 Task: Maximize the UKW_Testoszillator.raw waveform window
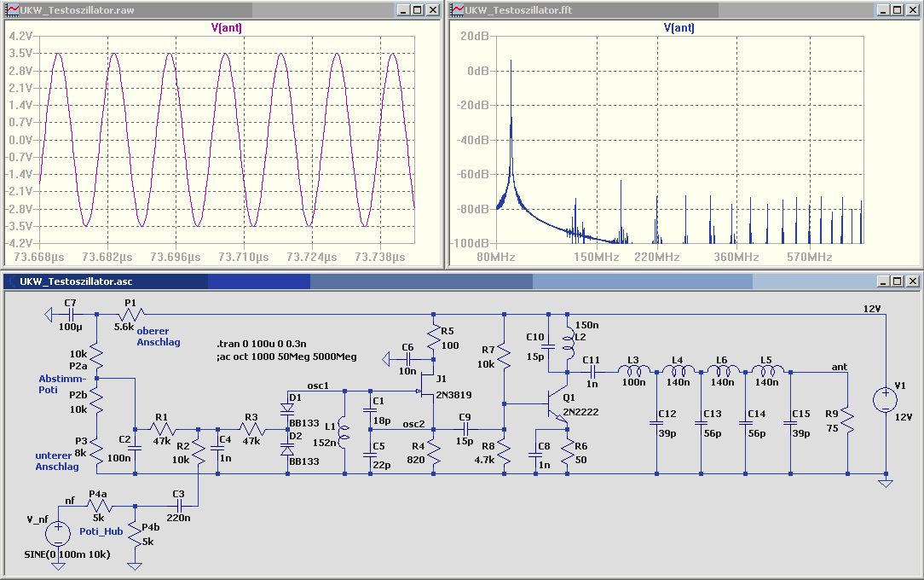coord(417,10)
